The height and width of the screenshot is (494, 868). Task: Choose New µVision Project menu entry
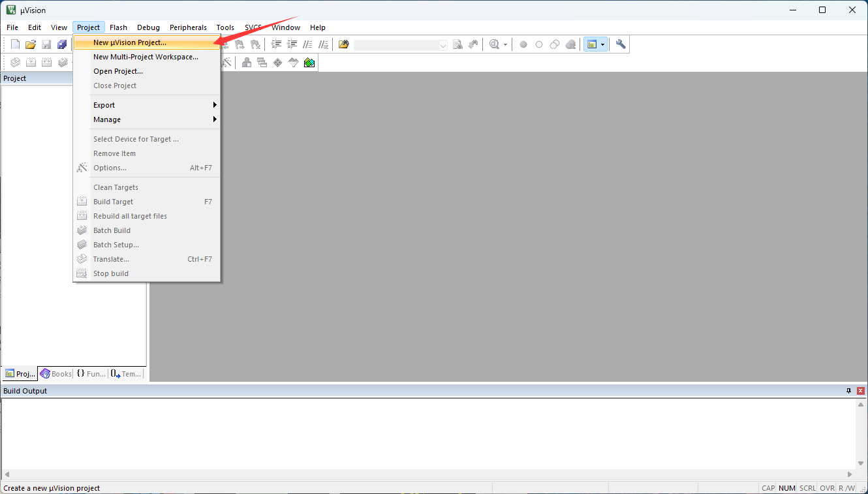coord(147,42)
